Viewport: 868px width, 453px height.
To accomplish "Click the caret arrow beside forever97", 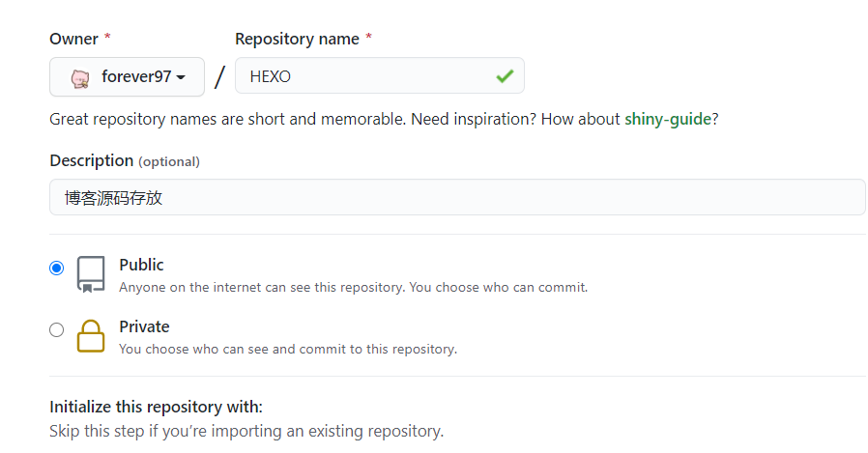I will coord(181,77).
